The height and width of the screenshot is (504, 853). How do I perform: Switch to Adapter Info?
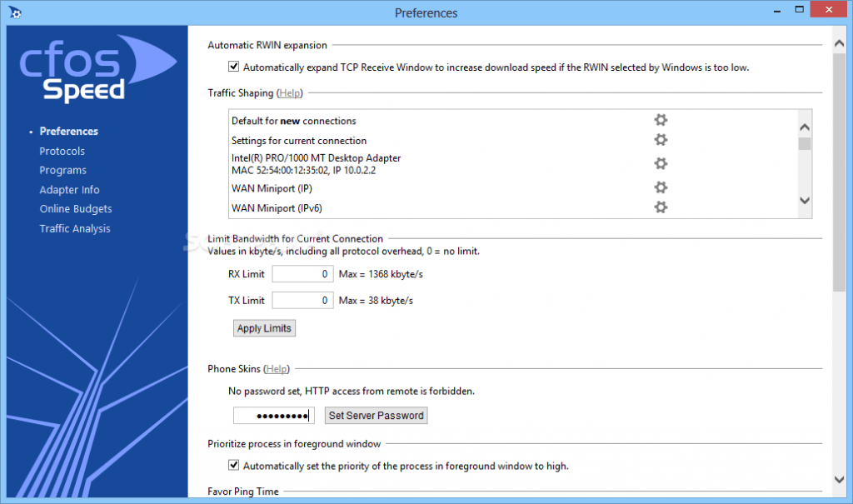click(x=69, y=189)
